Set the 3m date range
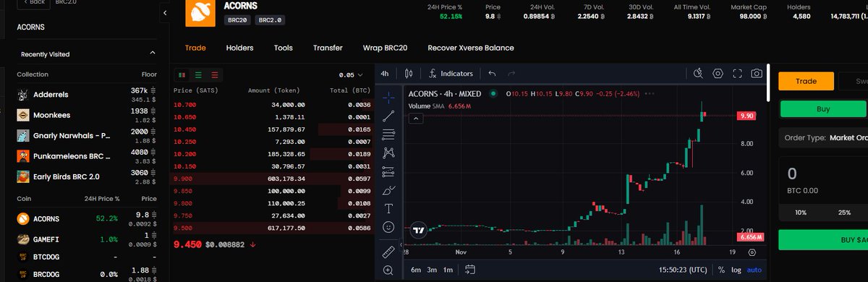Image resolution: width=868 pixels, height=282 pixels. pyautogui.click(x=432, y=270)
